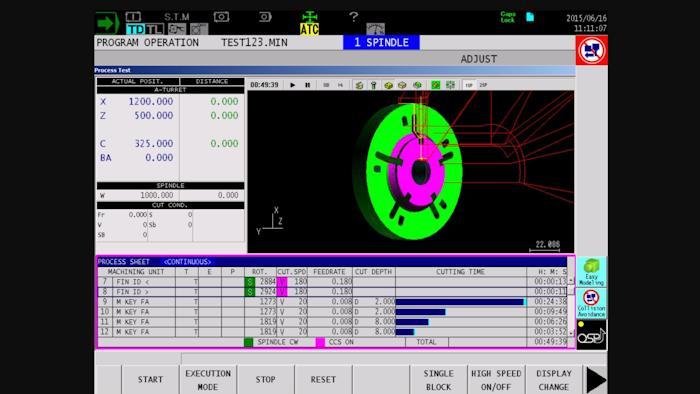The width and height of the screenshot is (700, 394).
Task: Click the S.T.M status label
Action: pyautogui.click(x=177, y=17)
